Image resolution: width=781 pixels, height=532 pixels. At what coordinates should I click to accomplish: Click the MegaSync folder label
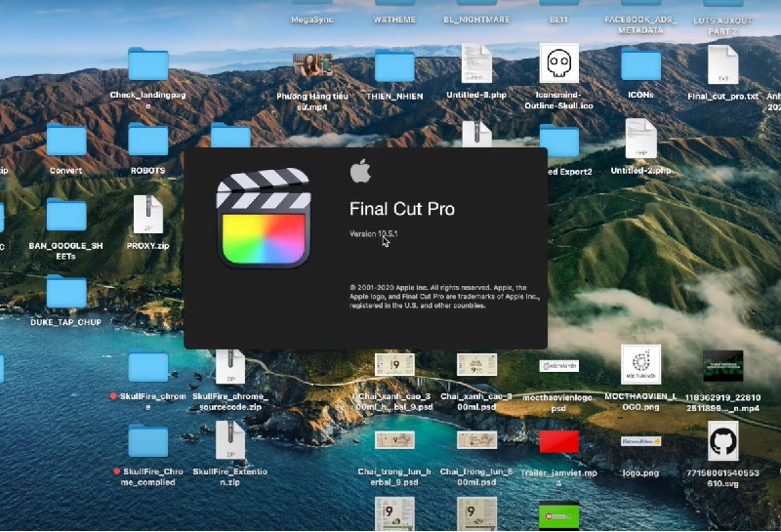[x=312, y=20]
